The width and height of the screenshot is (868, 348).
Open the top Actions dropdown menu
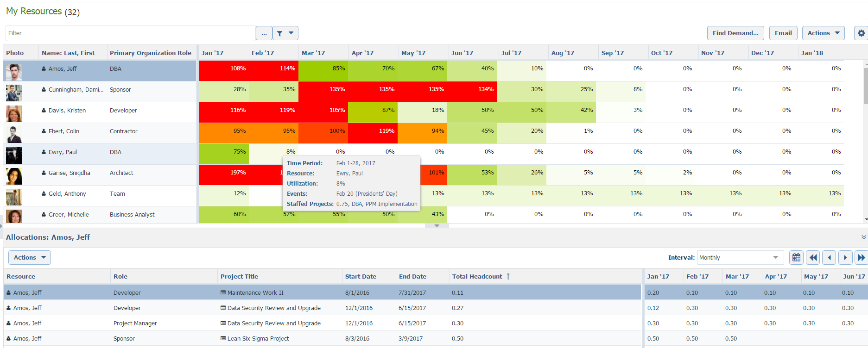click(823, 33)
